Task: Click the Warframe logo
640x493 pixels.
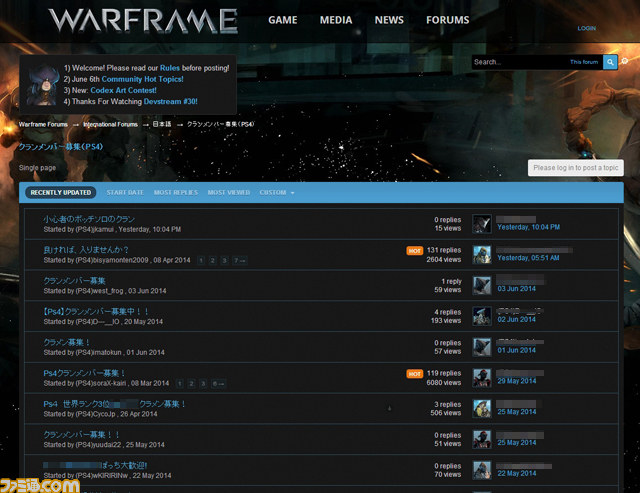Action: coord(143,20)
